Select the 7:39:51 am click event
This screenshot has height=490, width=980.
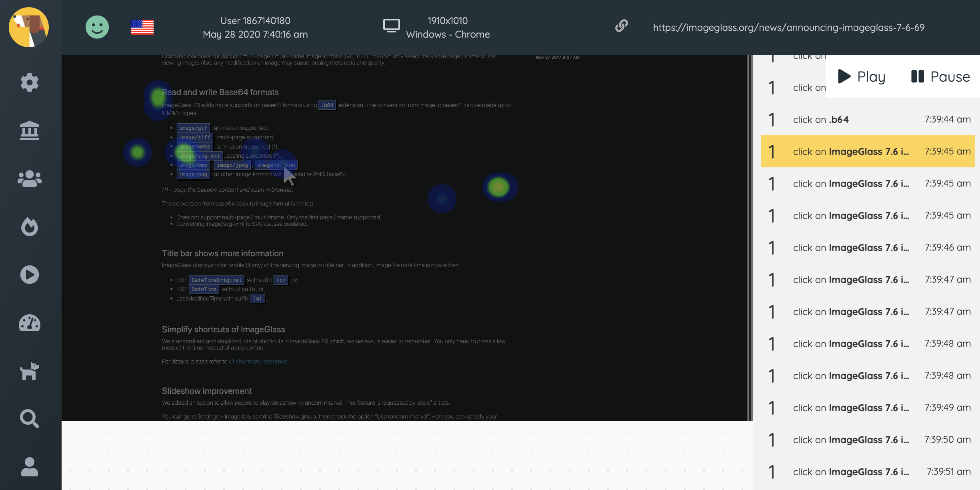pos(867,472)
